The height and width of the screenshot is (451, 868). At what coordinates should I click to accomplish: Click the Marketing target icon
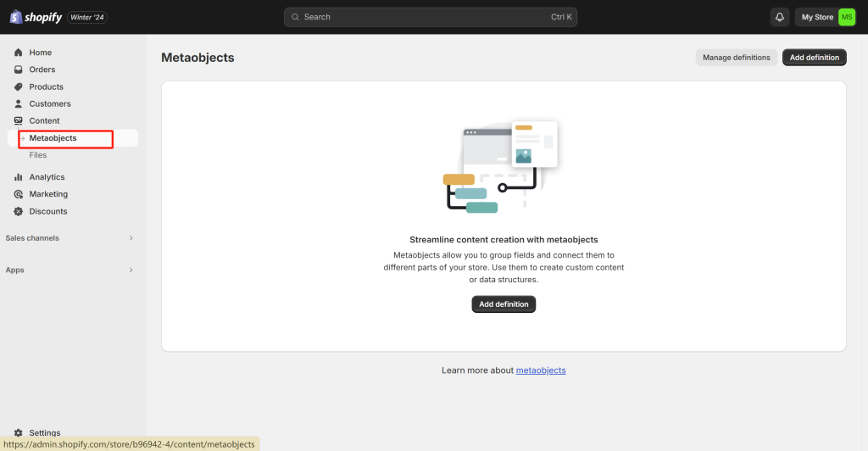tap(19, 194)
